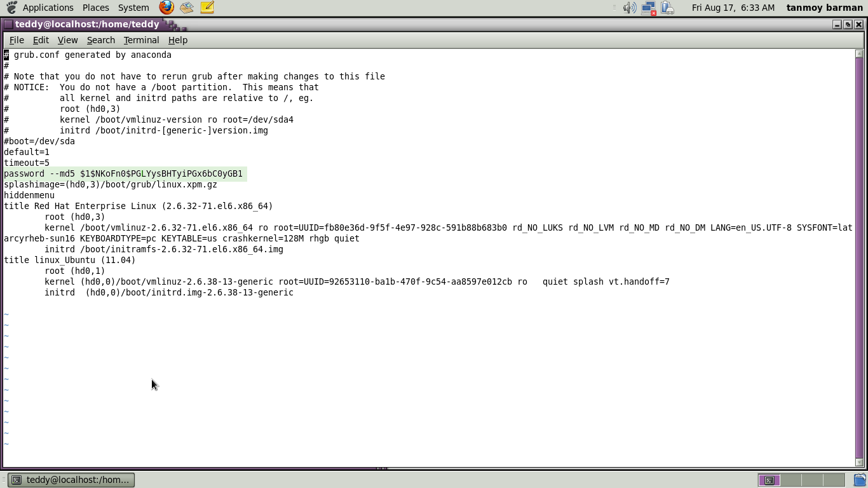Click the battery power icon in the tray

pyautogui.click(x=667, y=8)
